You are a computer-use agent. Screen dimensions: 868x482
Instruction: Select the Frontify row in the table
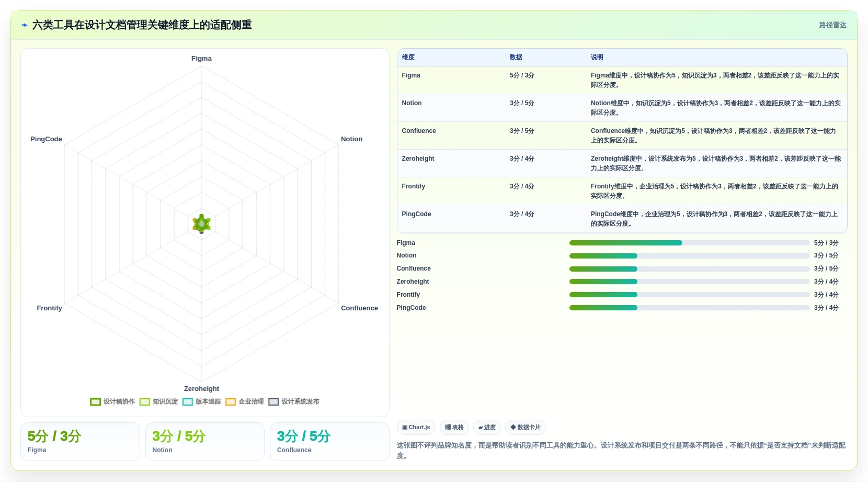click(x=622, y=191)
